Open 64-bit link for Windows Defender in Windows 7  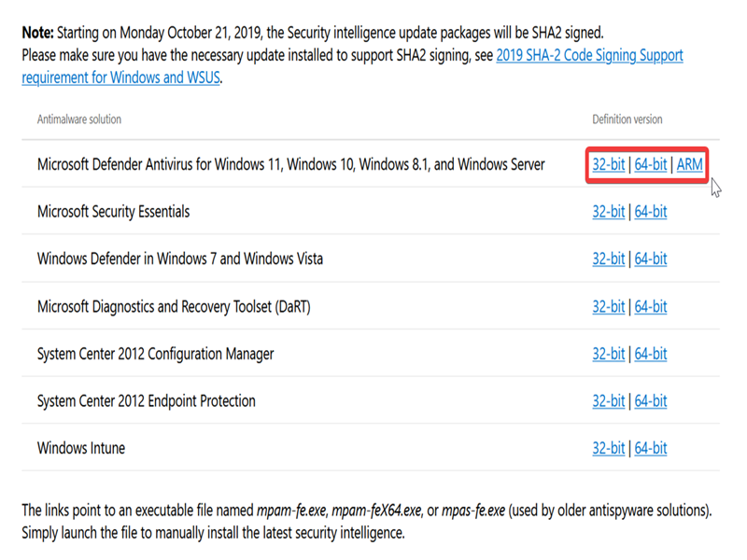[x=650, y=259]
